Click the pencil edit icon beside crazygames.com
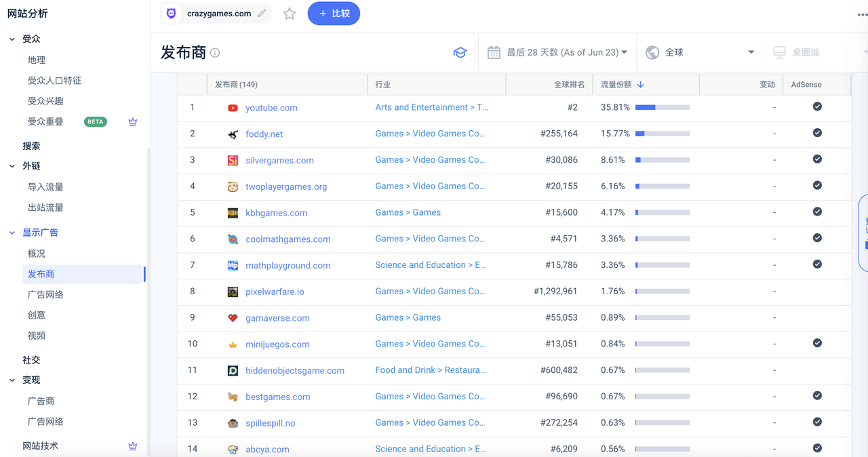Viewport: 868px width, 457px height. (x=262, y=14)
